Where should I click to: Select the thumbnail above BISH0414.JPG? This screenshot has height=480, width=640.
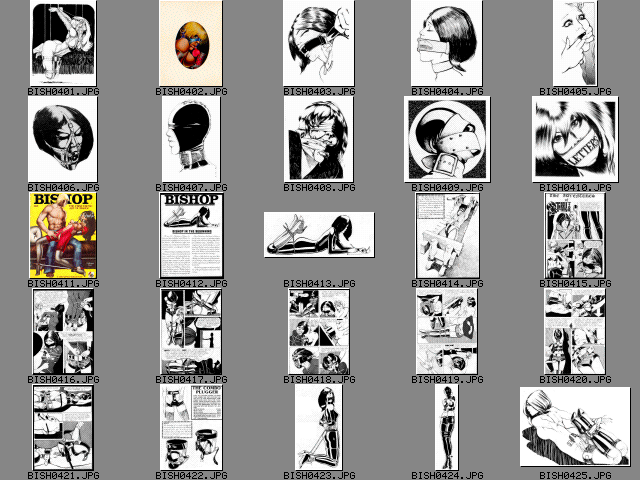pyautogui.click(x=447, y=236)
